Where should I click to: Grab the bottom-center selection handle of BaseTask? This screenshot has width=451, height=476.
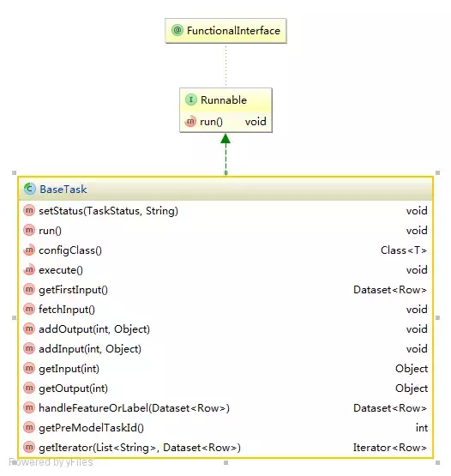(x=225, y=462)
